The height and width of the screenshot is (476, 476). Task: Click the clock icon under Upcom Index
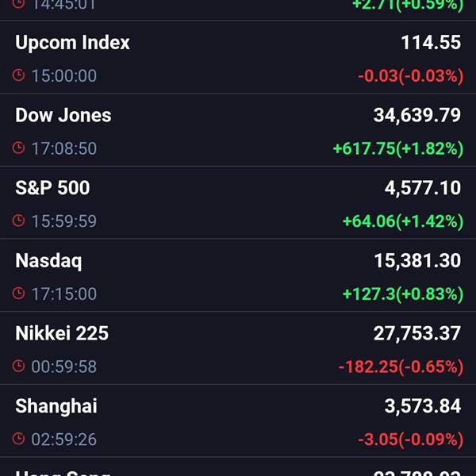point(19,76)
